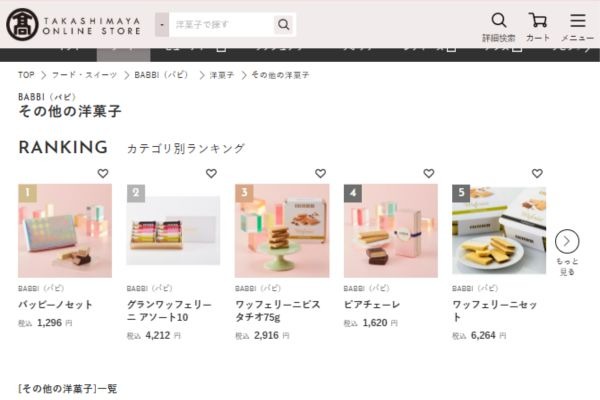Open rank 1 バッビーノセット product image
The height and width of the screenshot is (400, 600).
65,231
